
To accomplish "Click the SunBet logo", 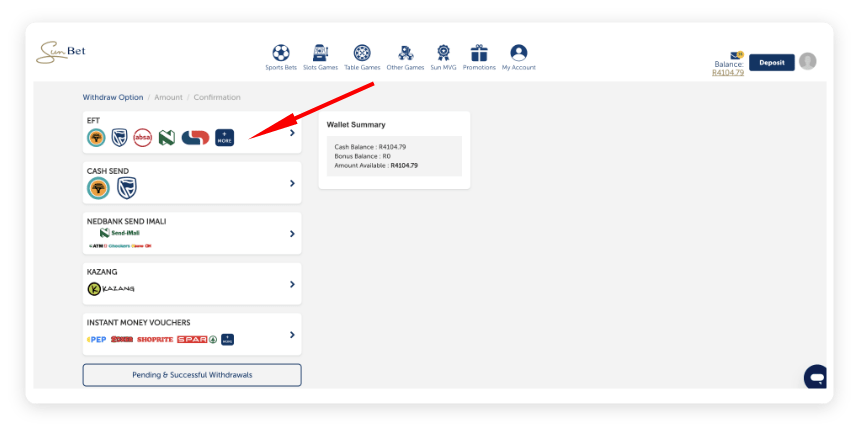I will 61,52.
